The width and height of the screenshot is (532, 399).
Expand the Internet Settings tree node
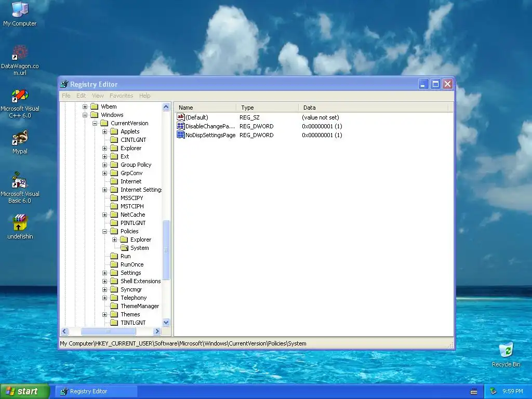click(104, 190)
